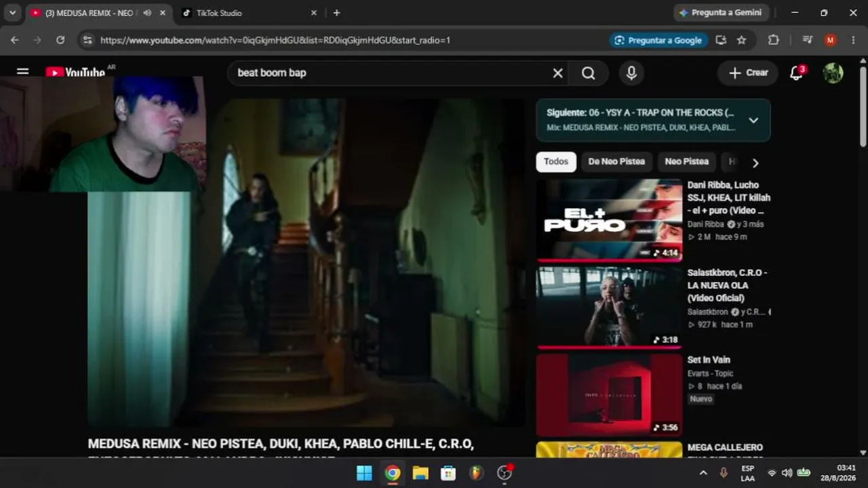Screen dimensions: 868x488
Task: Reload the current page
Action: 60,40
